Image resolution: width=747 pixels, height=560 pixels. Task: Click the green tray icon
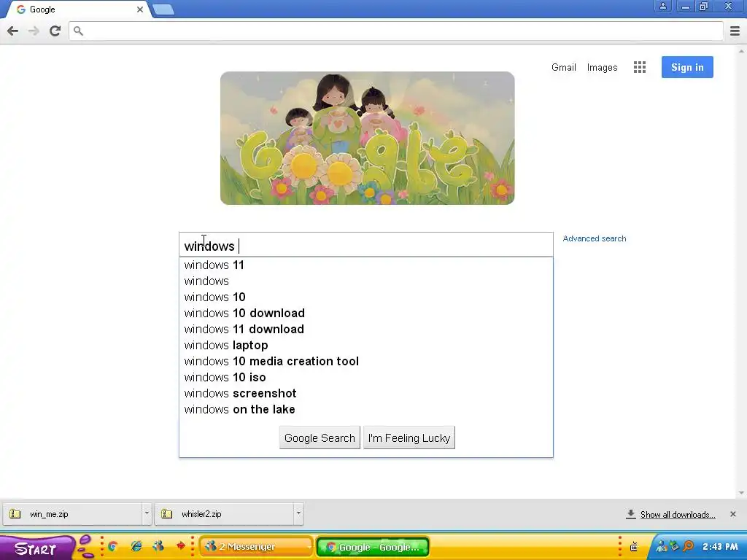pyautogui.click(x=674, y=547)
